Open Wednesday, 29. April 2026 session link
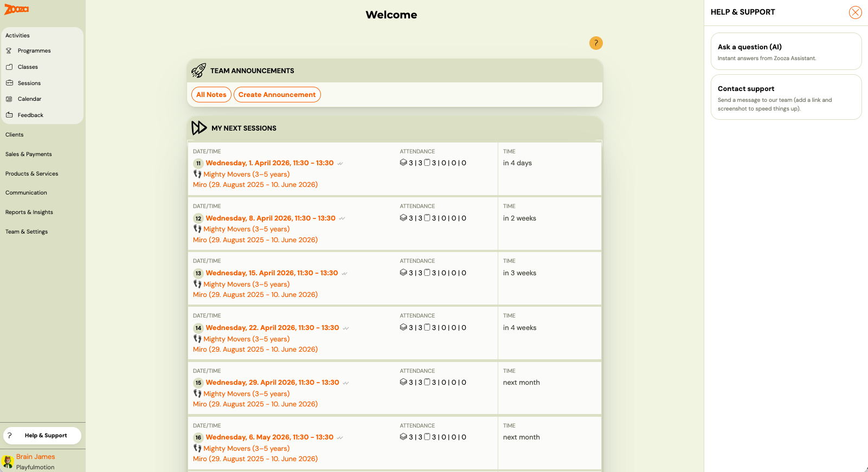 click(272, 383)
